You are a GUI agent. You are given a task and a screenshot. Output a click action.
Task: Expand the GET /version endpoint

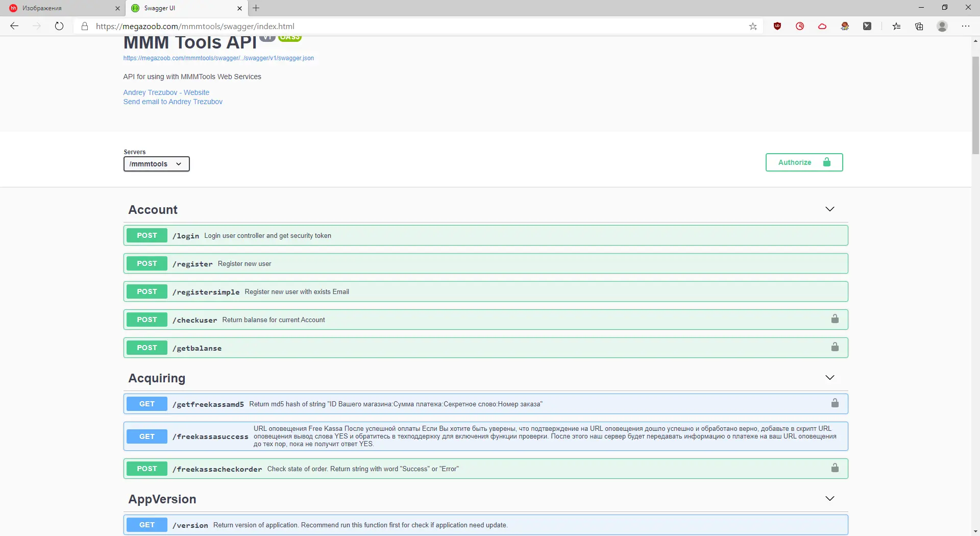(x=485, y=525)
